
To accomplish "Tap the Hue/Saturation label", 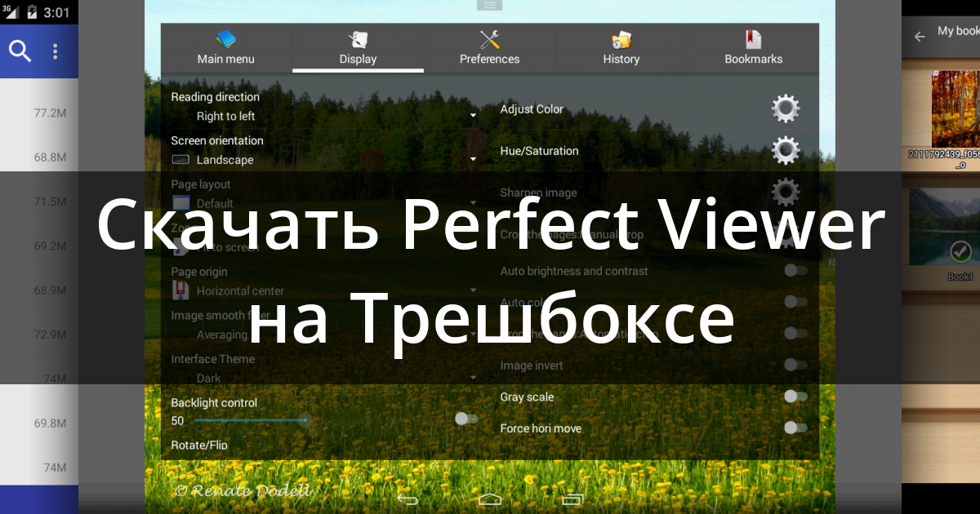I will pyautogui.click(x=539, y=150).
